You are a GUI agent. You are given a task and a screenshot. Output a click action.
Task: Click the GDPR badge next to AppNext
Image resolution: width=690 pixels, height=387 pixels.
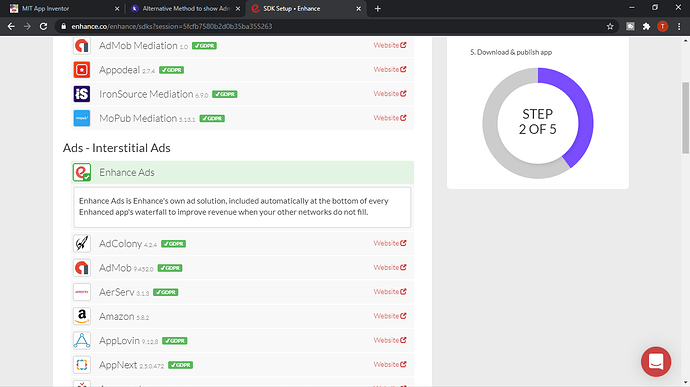click(x=180, y=365)
